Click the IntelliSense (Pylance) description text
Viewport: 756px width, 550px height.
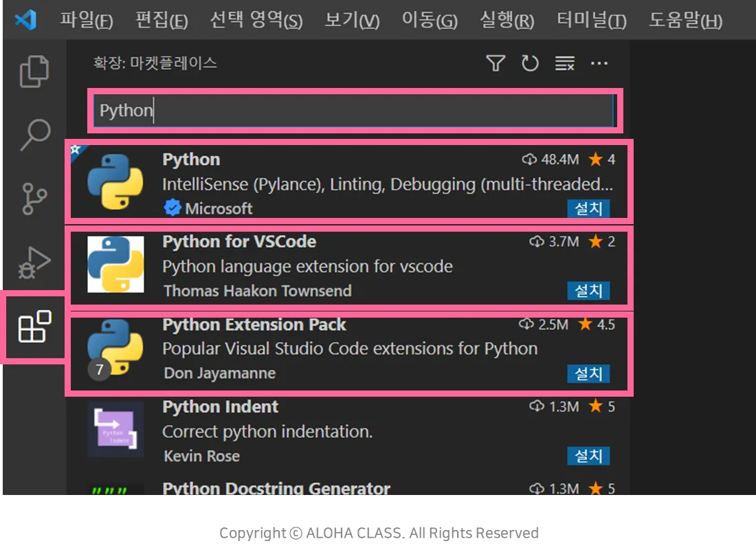click(387, 184)
